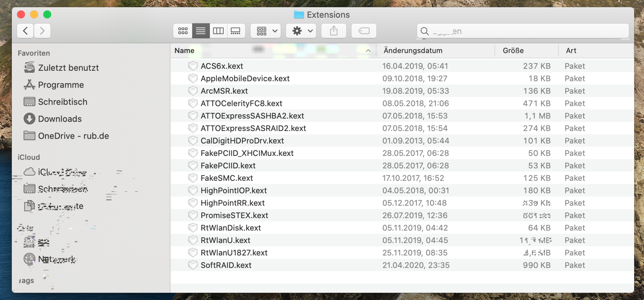Open the group-by arrangement dropdown
The height and width of the screenshot is (300, 644).
(266, 31)
